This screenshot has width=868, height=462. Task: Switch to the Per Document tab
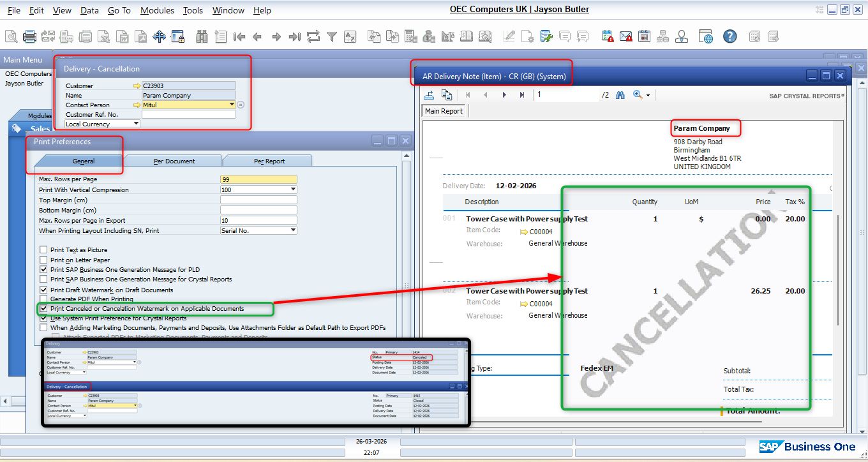click(174, 161)
